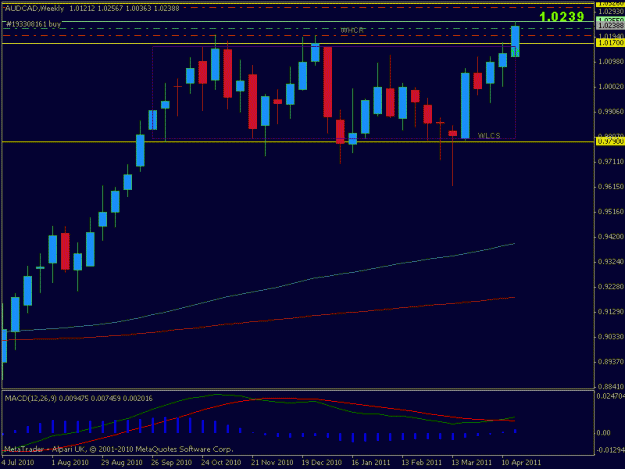Click the 26 Sep 2010 date label
625x469 pixels.
click(171, 463)
